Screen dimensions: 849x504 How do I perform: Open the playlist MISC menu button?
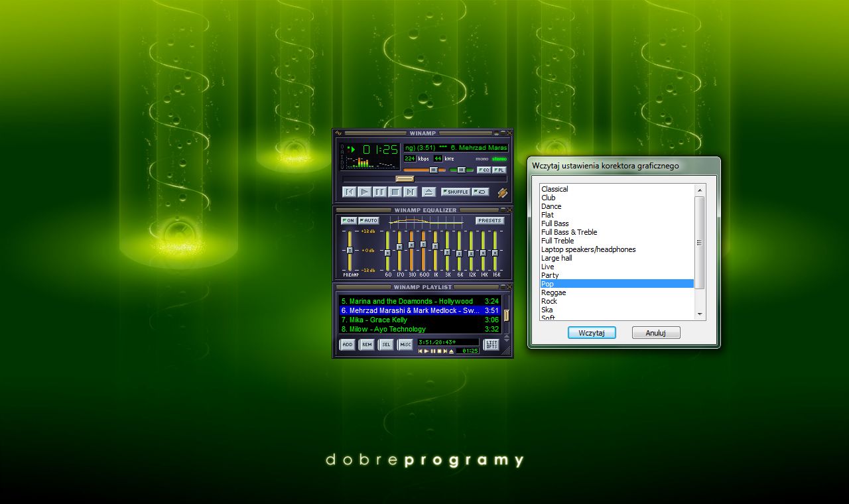point(405,344)
